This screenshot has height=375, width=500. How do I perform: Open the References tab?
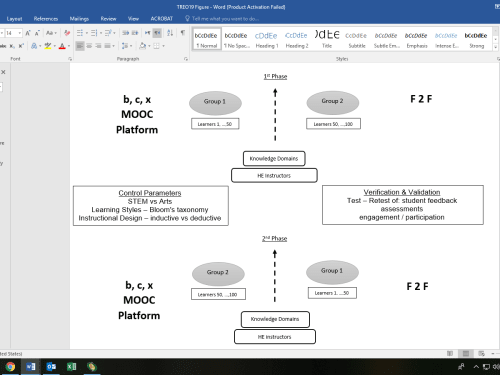tap(46, 19)
